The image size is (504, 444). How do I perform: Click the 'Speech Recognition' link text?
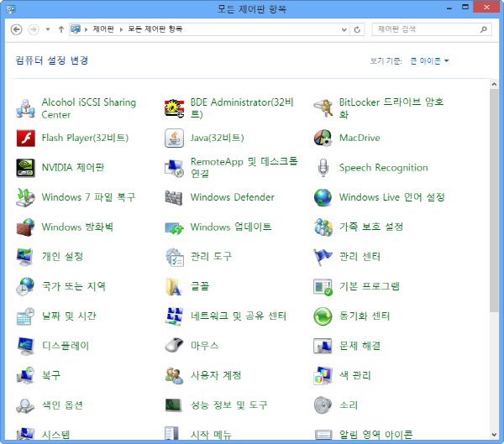(x=384, y=168)
